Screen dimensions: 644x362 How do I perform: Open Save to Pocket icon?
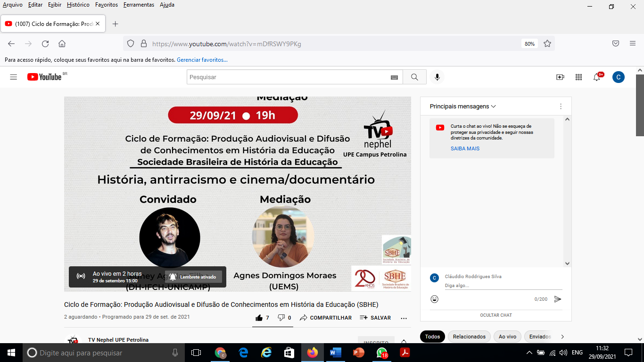tap(616, 44)
